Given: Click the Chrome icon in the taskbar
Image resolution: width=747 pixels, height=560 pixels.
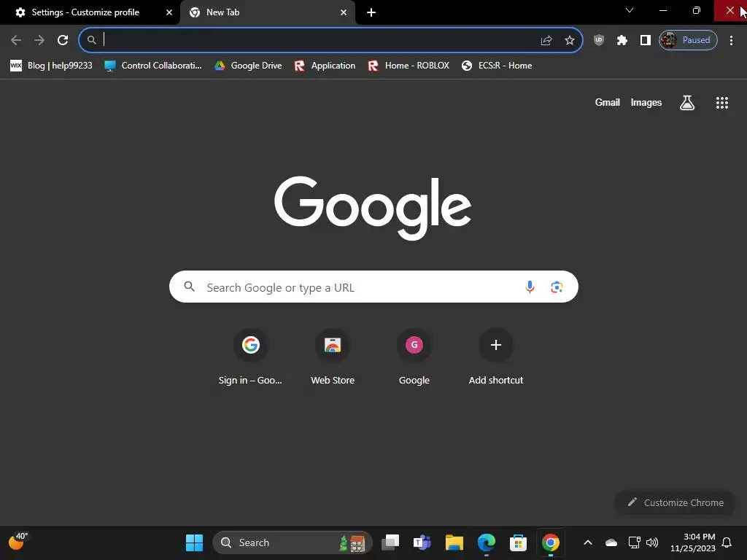Looking at the screenshot, I should point(550,542).
